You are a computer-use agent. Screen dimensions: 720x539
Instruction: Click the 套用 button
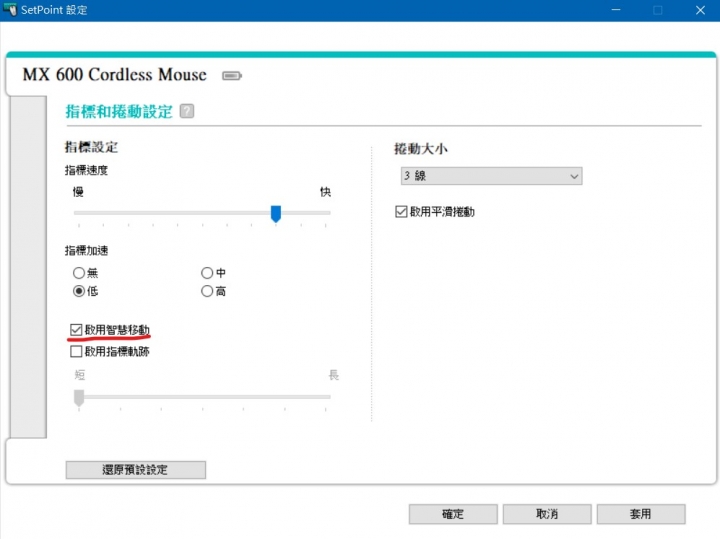coord(641,514)
